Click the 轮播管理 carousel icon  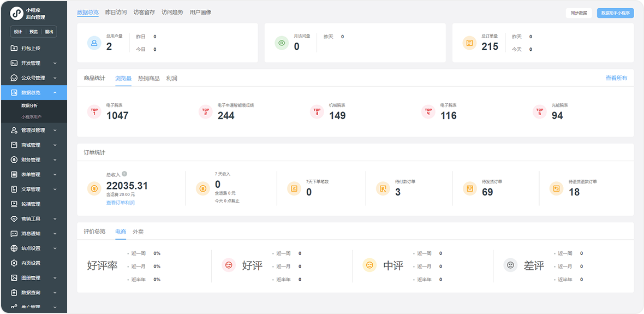click(14, 204)
